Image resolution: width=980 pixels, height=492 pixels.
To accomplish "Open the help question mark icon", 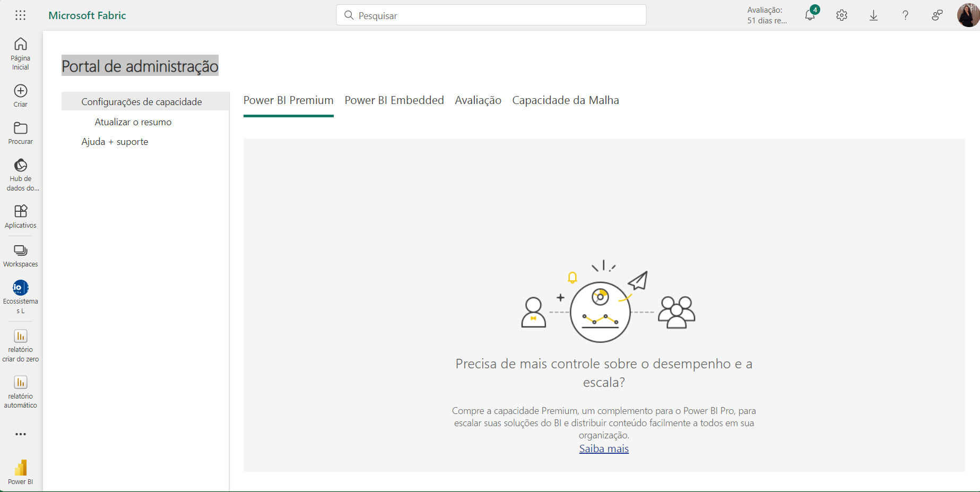I will coord(906,15).
